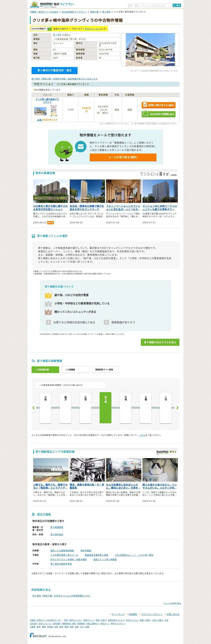The width and height of the screenshot is (211, 644).
Task: Open 茅ヶ崎市 breadcrumb link
Action: (x=106, y=12)
